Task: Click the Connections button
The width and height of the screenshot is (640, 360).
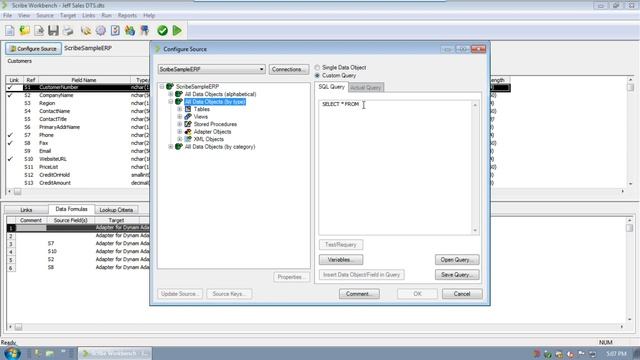Action: [x=289, y=69]
